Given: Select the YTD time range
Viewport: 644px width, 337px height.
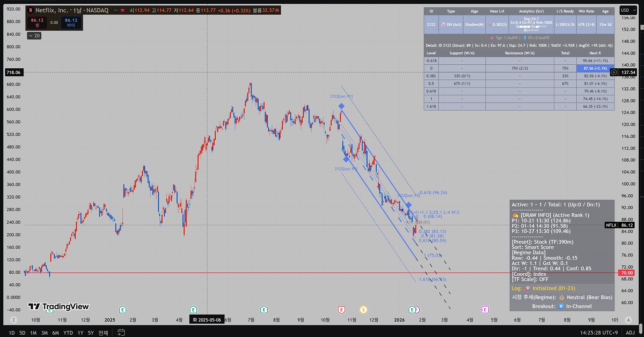Looking at the screenshot, I should click(68, 333).
